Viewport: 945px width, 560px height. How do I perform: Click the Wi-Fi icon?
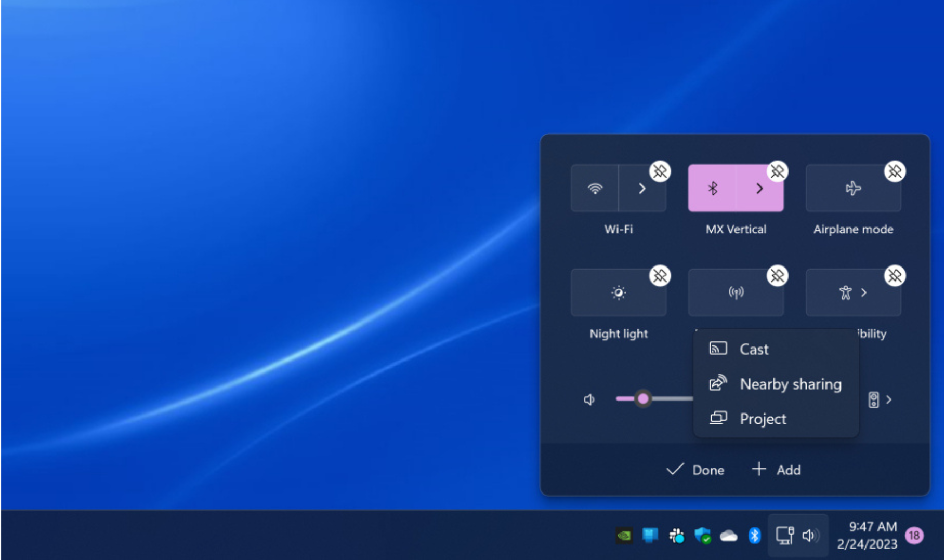(x=596, y=188)
